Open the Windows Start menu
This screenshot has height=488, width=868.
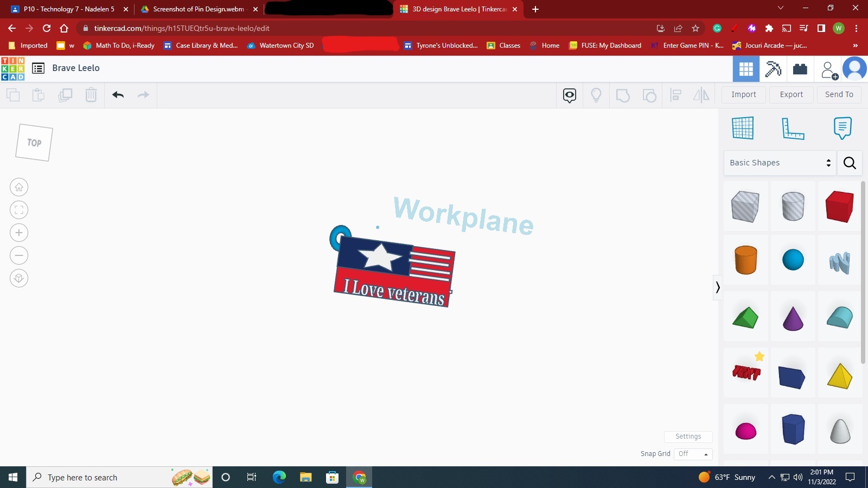tap(13, 478)
